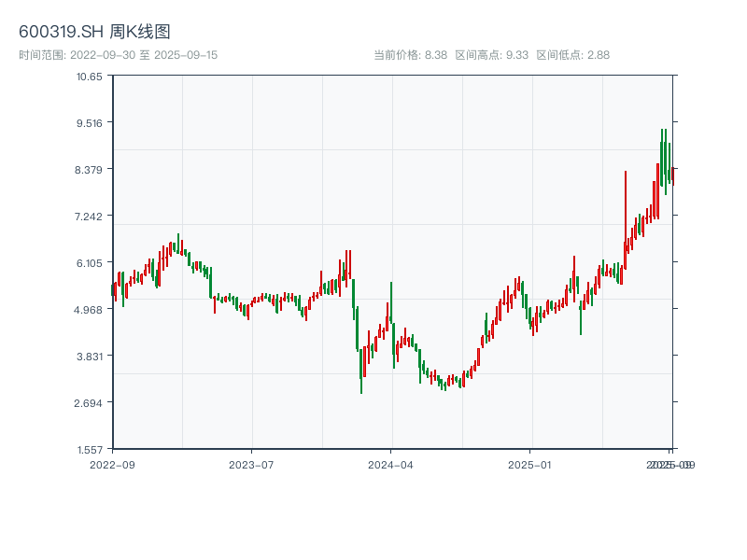Image resolution: width=747 pixels, height=560 pixels.
Task: Click the current price label '当前价格: 8.38'
Action: pyautogui.click(x=411, y=55)
